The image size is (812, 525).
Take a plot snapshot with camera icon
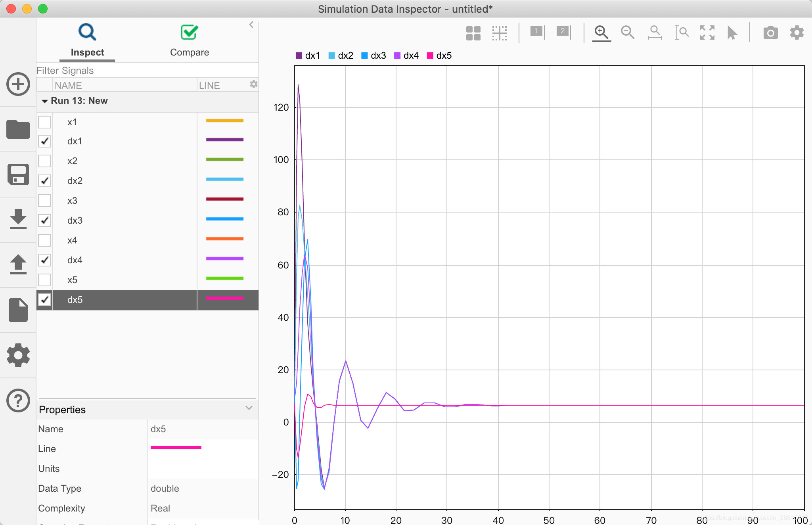(770, 33)
